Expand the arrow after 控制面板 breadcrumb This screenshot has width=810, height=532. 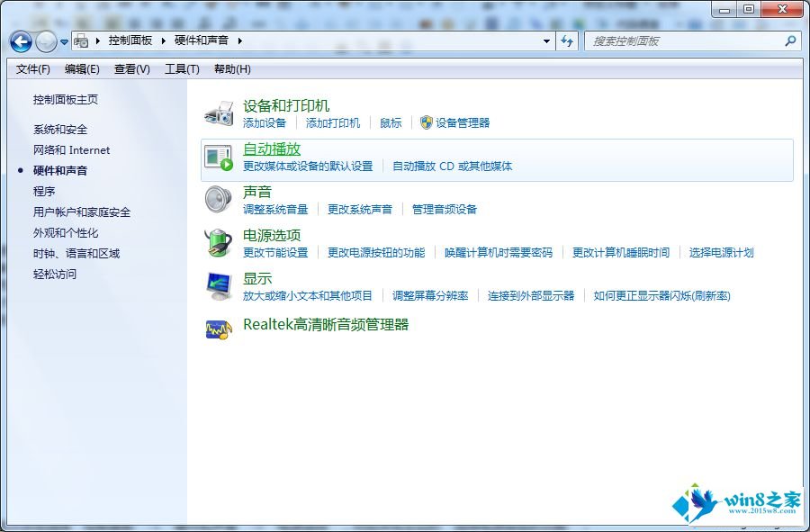pyautogui.click(x=163, y=41)
